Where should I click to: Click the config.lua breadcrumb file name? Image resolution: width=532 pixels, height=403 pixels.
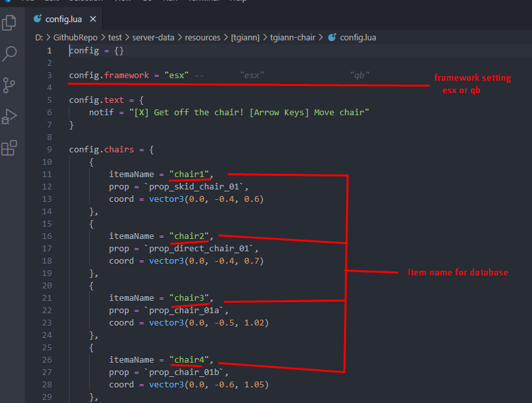tap(358, 38)
